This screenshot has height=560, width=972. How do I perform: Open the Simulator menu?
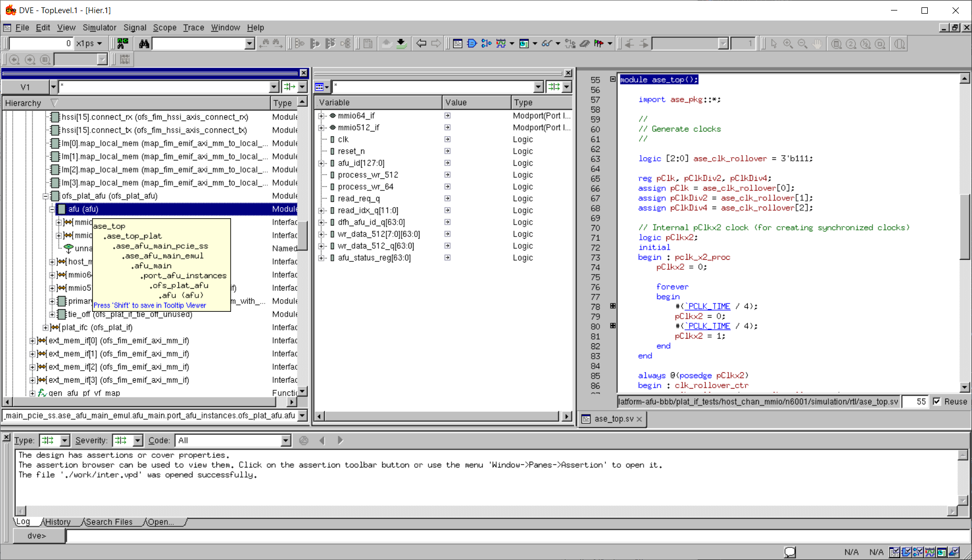tap(99, 27)
